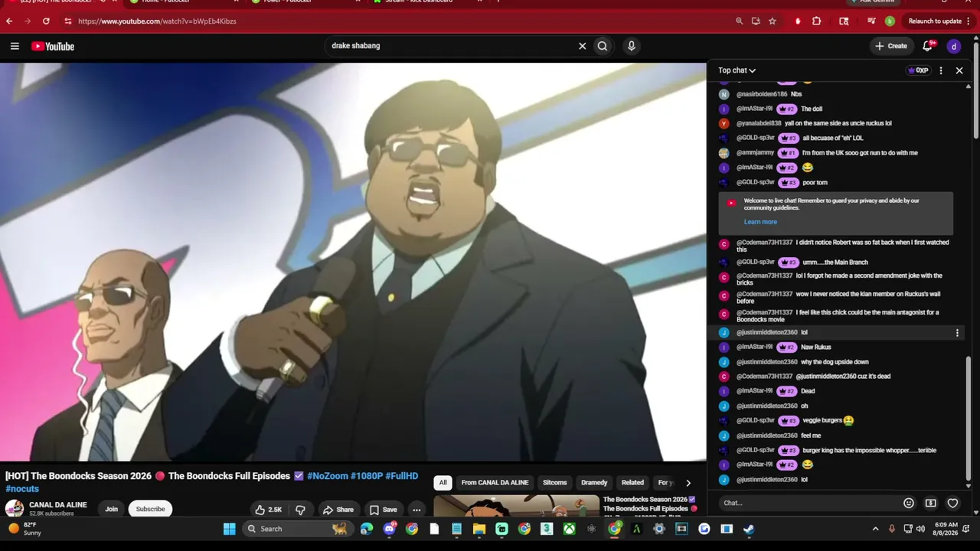Open the Chrome profile avatar
The image size is (980, 551).
[890, 21]
